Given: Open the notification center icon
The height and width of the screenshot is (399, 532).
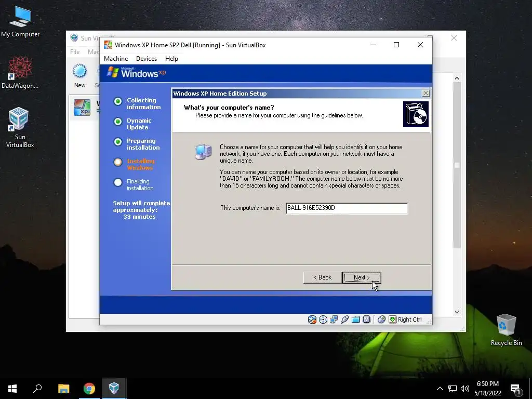Looking at the screenshot, I should coord(515,389).
